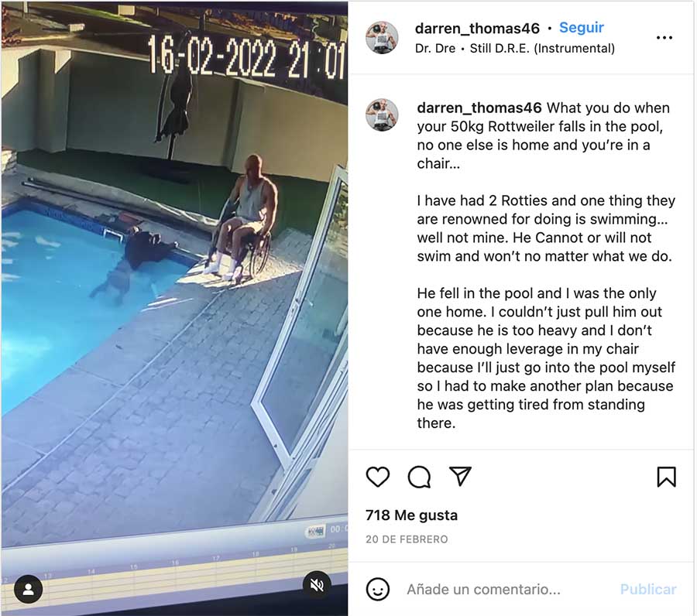
Task: Save post with the bookmark icon
Action: [666, 477]
